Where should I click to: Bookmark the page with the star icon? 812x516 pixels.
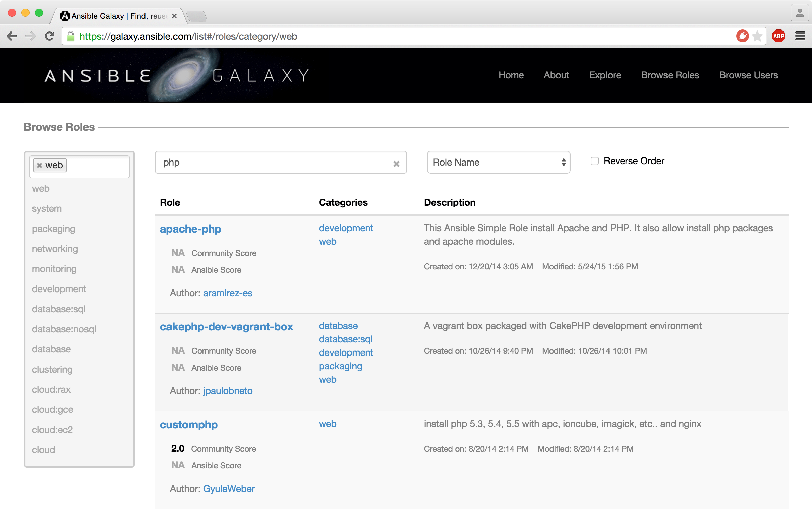[x=758, y=36]
